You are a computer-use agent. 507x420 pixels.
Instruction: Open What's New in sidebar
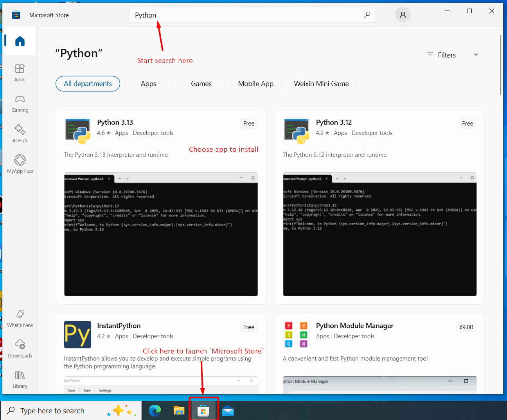click(20, 319)
